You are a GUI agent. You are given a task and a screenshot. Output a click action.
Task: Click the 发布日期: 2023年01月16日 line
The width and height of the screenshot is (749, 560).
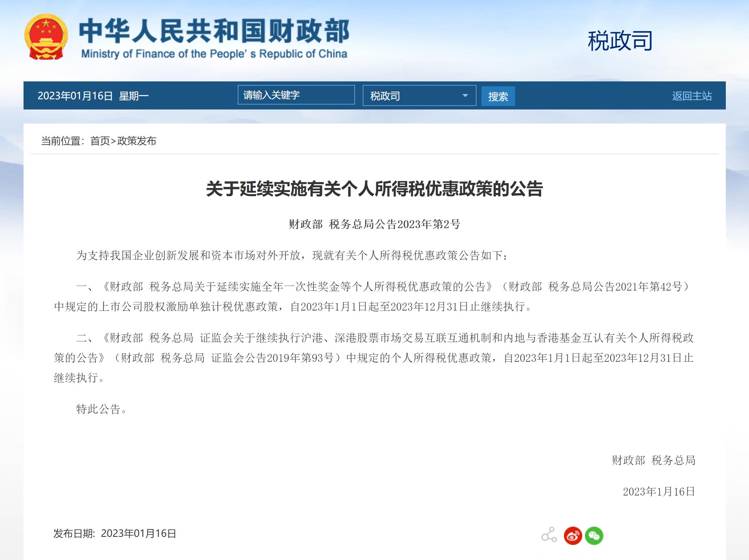[x=115, y=534]
